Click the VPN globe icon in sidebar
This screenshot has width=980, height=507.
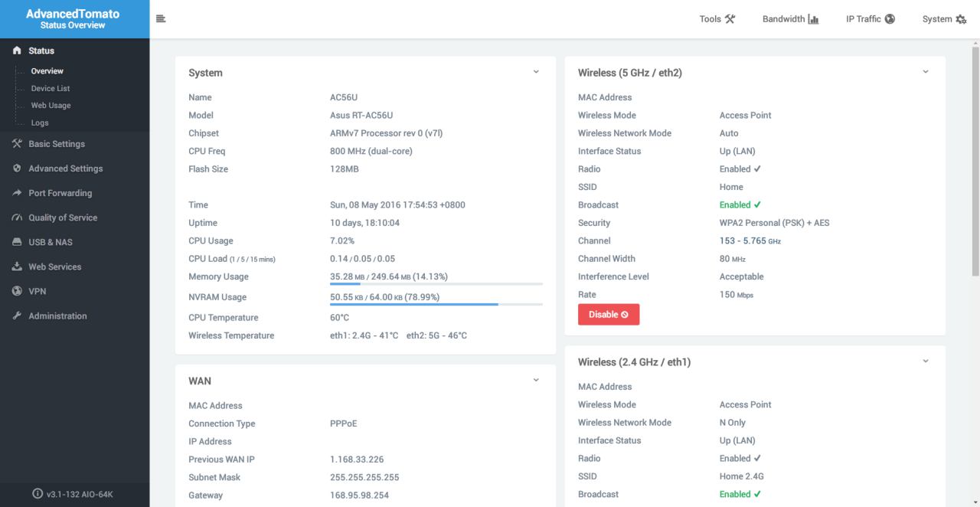tap(17, 291)
